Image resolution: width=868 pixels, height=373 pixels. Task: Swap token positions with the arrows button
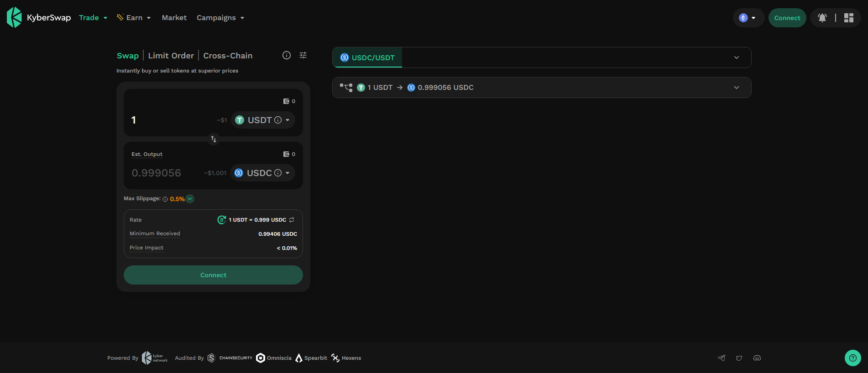click(x=213, y=139)
